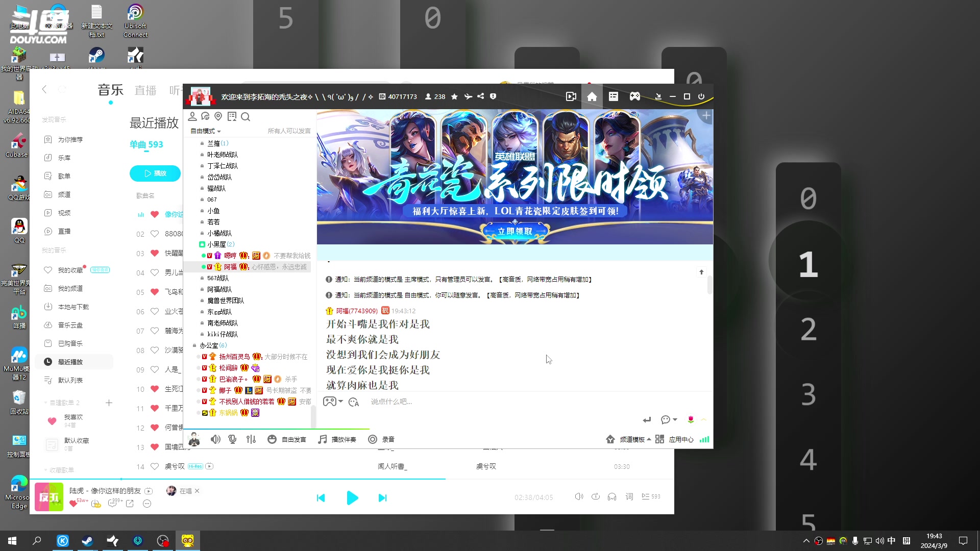Click the emoji icon in chat input bar
The height and width of the screenshot is (551, 980).
point(353,402)
